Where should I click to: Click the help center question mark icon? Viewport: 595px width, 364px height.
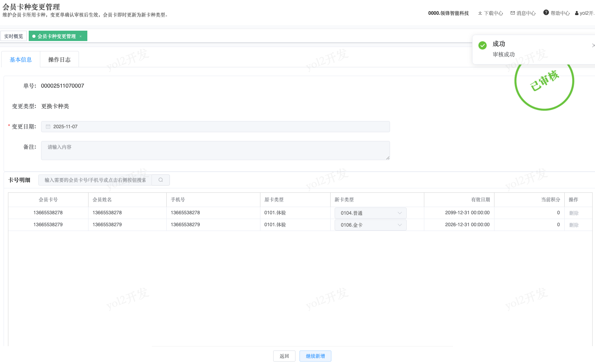coord(546,13)
